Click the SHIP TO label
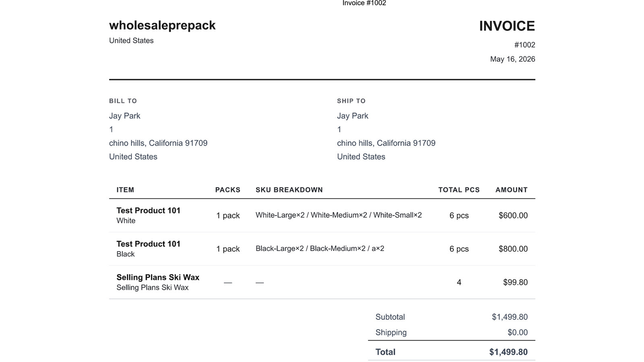The image size is (644, 362). (351, 101)
